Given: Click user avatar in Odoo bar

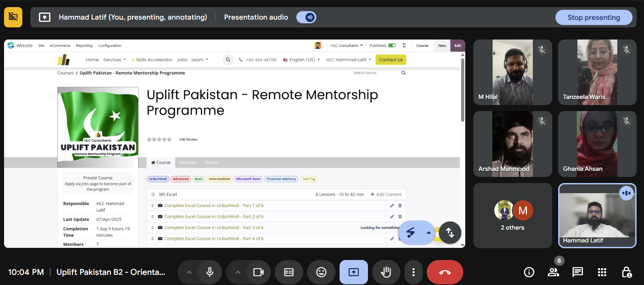Looking at the screenshot, I should point(318,46).
